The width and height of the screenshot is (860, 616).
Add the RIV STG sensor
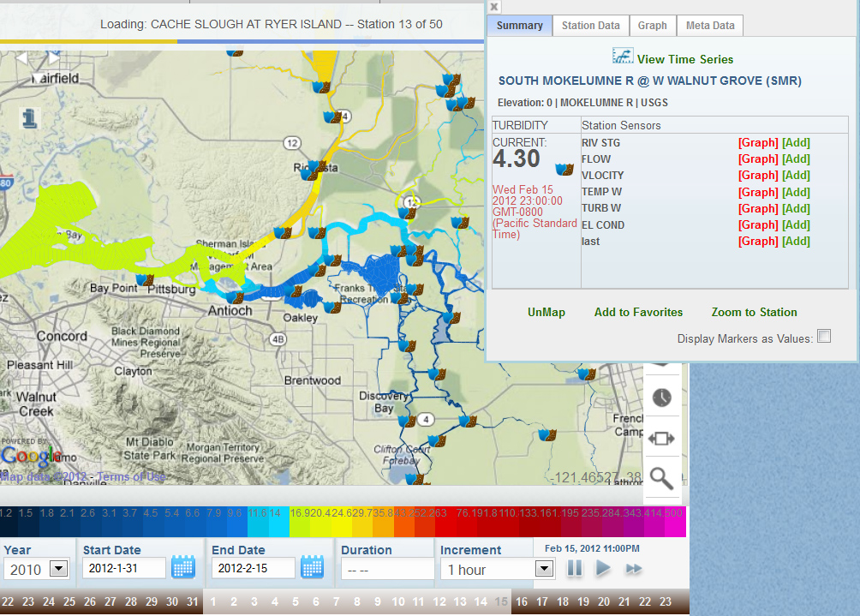(796, 142)
